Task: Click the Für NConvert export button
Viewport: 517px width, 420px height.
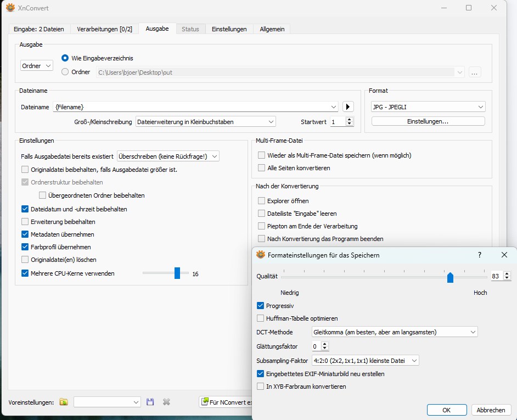Action: tap(226, 402)
